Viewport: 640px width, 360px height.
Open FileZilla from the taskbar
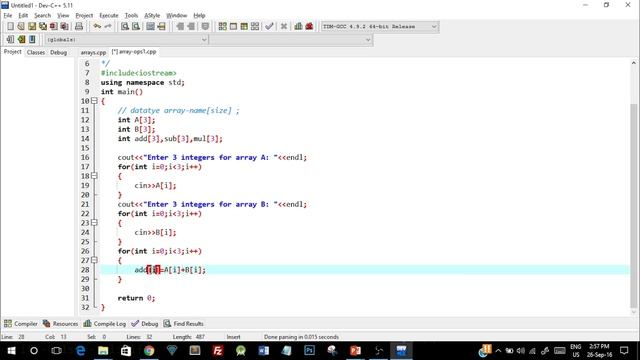tap(218, 351)
